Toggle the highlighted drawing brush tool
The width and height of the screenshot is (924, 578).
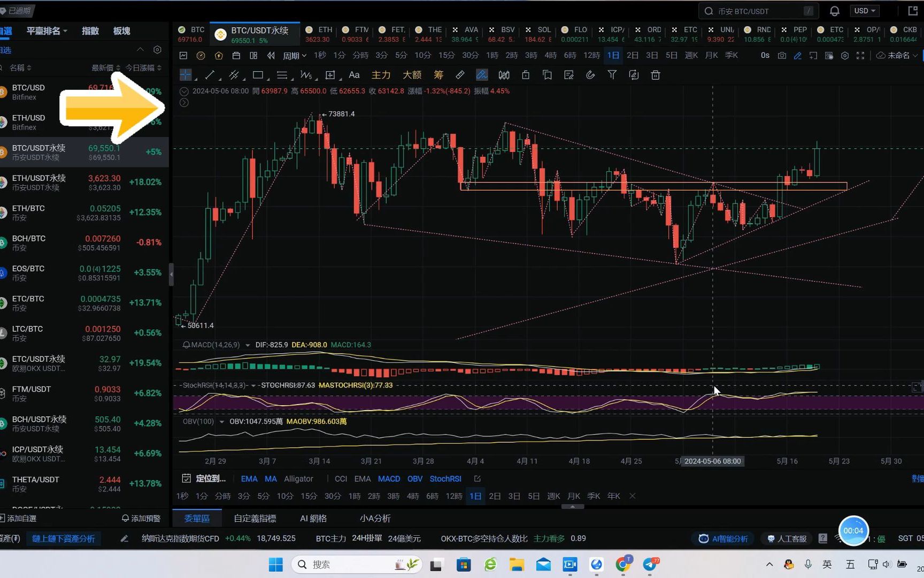pos(482,75)
